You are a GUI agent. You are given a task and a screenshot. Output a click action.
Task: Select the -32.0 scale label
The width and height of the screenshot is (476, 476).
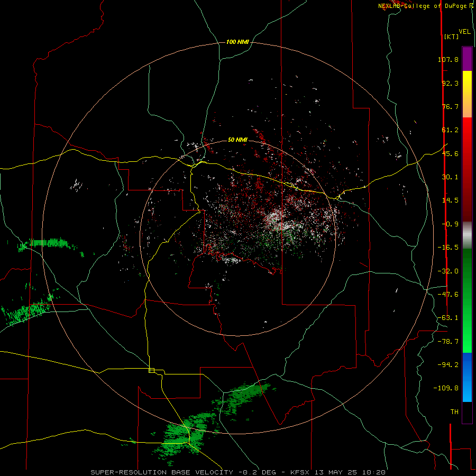coord(448,271)
